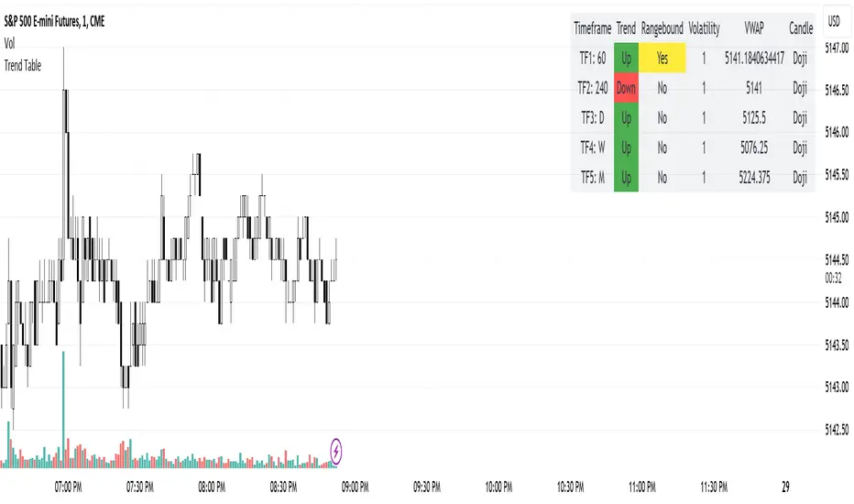
Task: Click the Timeframe column header
Action: 592,28
